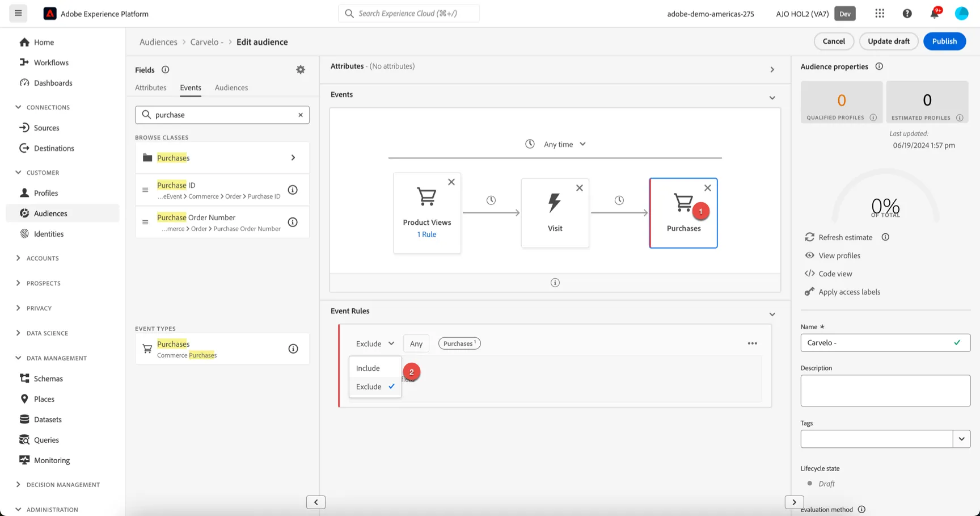
Task: Click Refresh estimate icon
Action: tap(810, 237)
